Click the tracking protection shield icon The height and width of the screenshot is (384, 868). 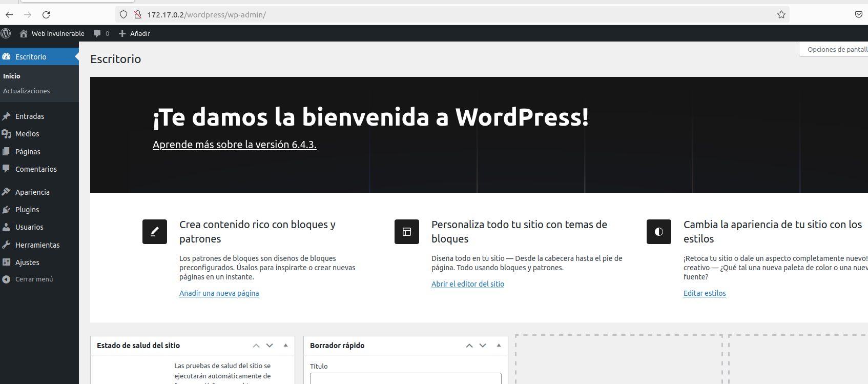tap(123, 14)
